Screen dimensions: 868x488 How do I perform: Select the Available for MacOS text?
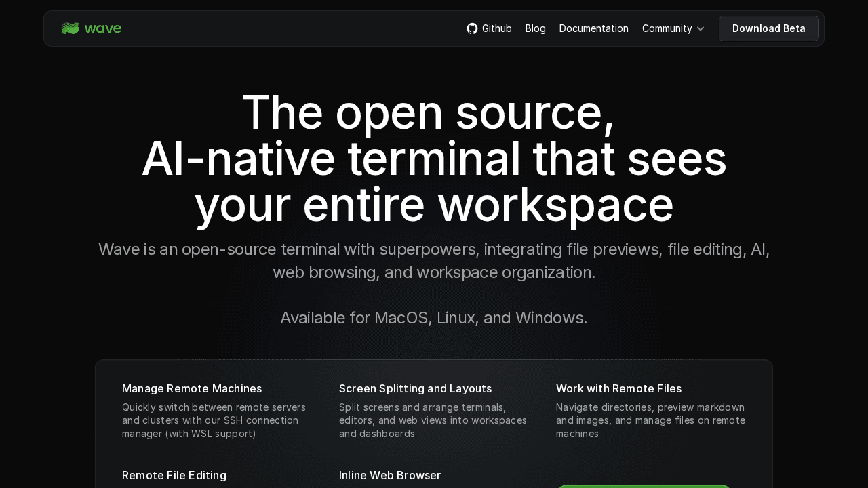pyautogui.click(x=434, y=317)
